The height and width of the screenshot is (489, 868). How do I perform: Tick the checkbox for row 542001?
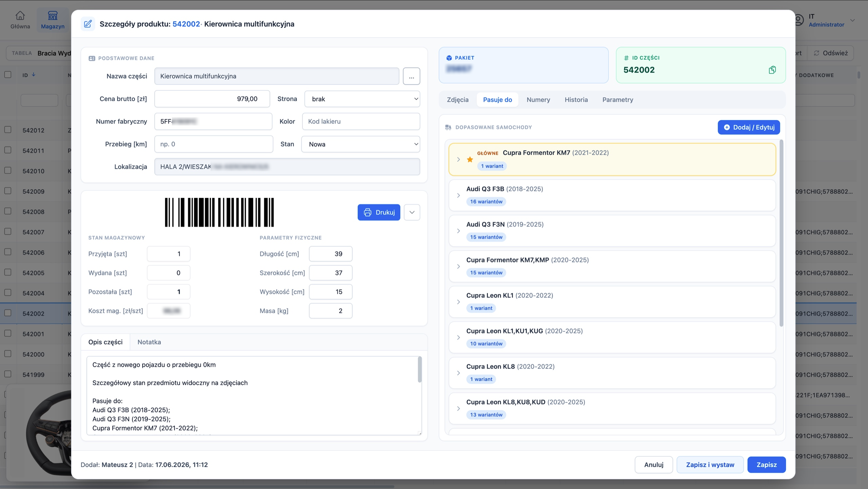point(8,333)
